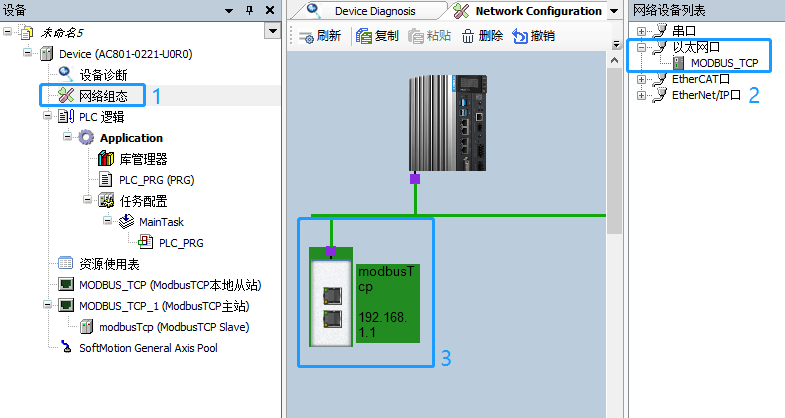The image size is (785, 418).
Task: Pin the 设备 panel
Action: tap(249, 10)
